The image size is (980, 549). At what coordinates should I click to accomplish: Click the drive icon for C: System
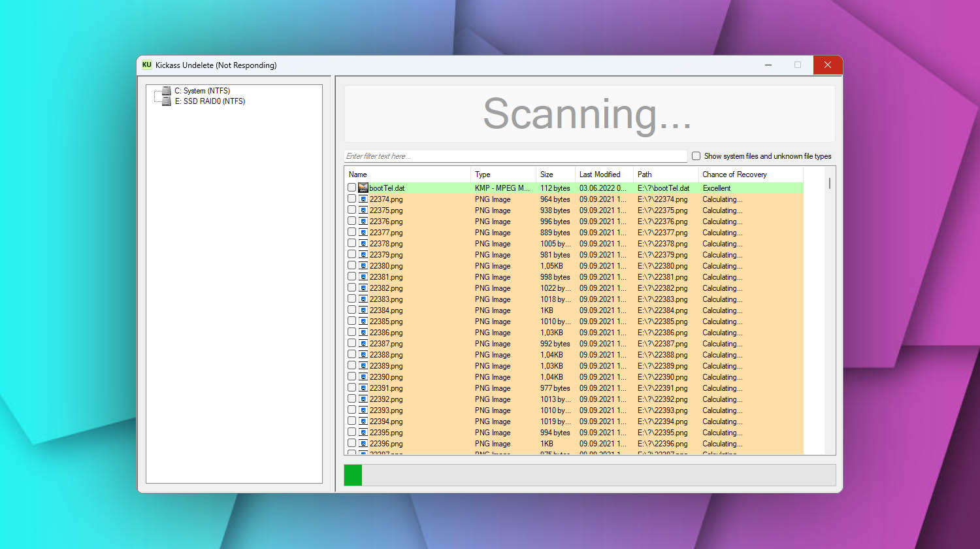coord(167,91)
